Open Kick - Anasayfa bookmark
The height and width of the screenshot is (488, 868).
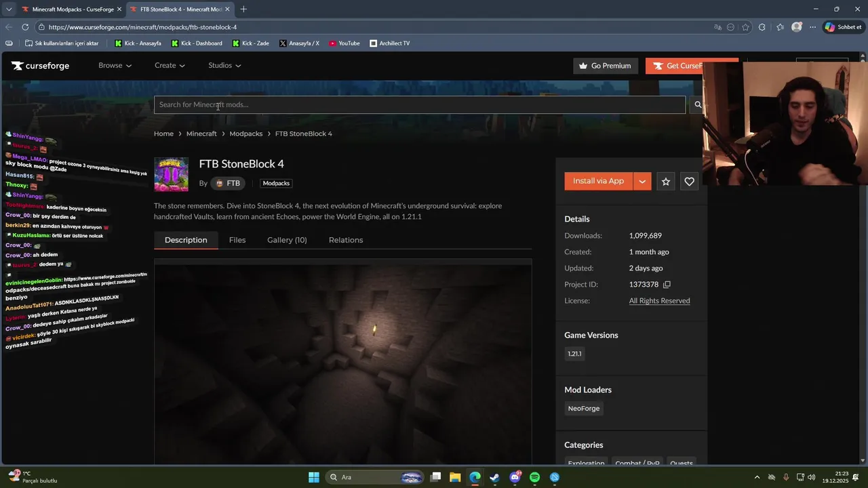(x=138, y=43)
